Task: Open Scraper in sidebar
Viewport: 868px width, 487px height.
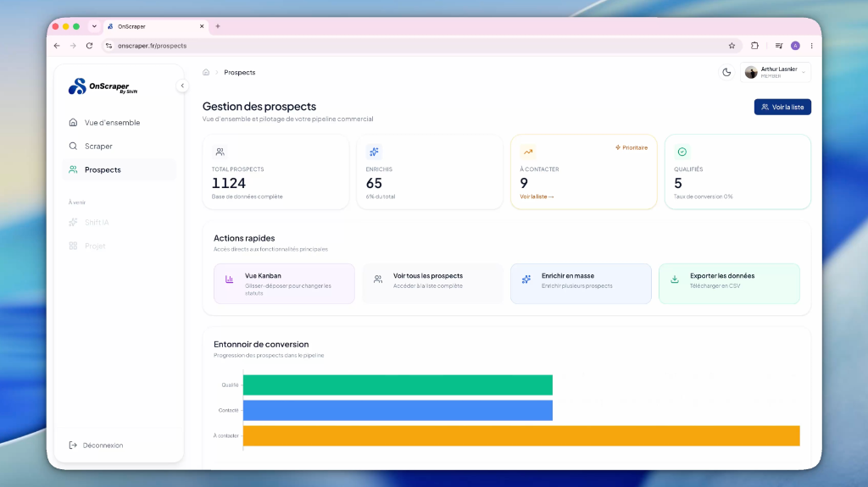Action: coord(119,146)
